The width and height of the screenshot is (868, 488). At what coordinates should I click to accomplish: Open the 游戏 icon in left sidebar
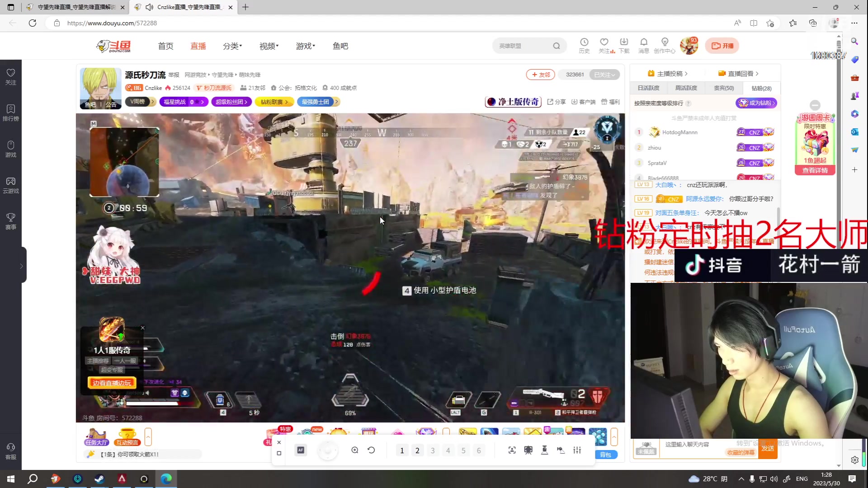[11, 149]
